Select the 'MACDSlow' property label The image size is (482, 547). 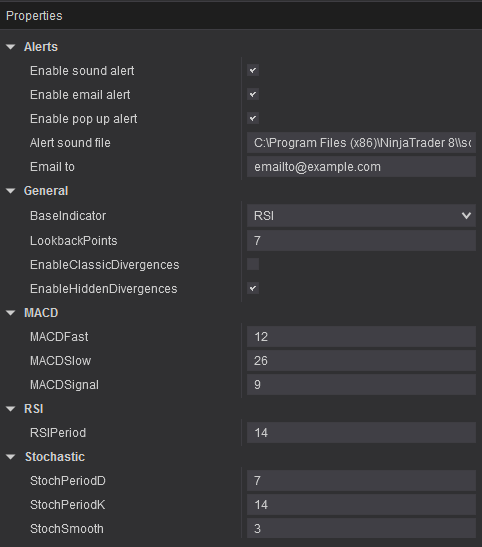(x=60, y=361)
